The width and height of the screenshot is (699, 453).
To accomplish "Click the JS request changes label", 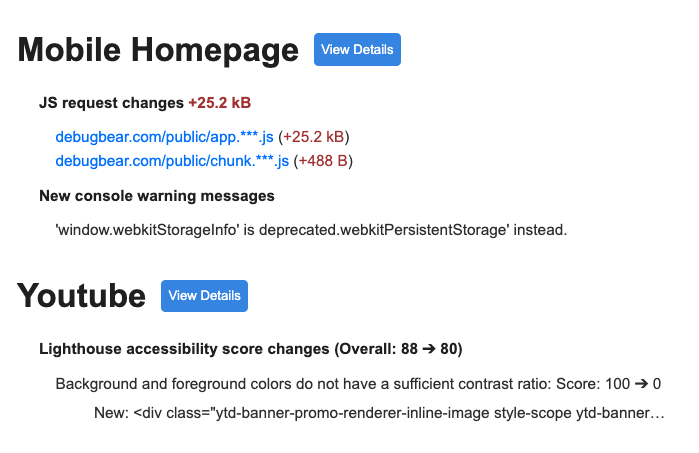I will coord(111,103).
